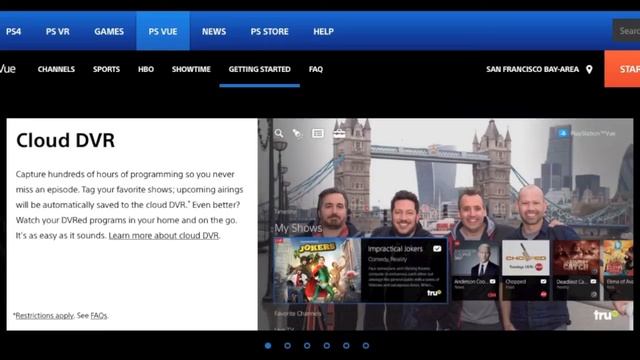The width and height of the screenshot is (640, 360).
Task: Select the Anderson Cooper show thumbnail
Action: tap(476, 258)
